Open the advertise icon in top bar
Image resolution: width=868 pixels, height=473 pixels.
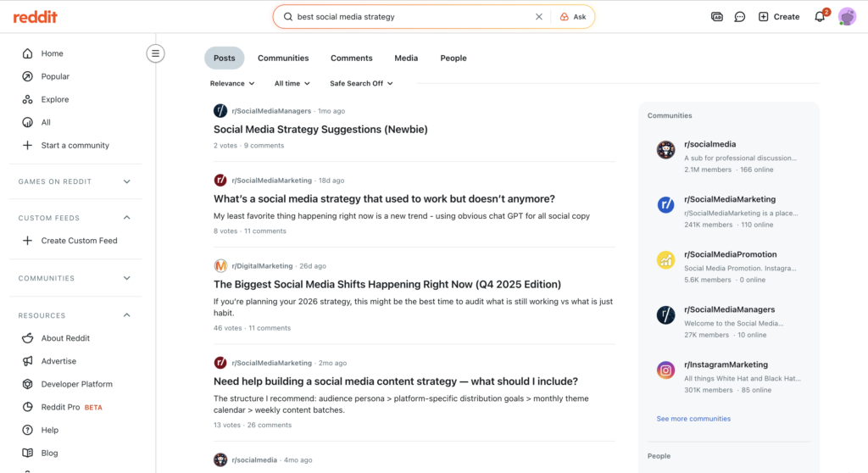click(716, 17)
